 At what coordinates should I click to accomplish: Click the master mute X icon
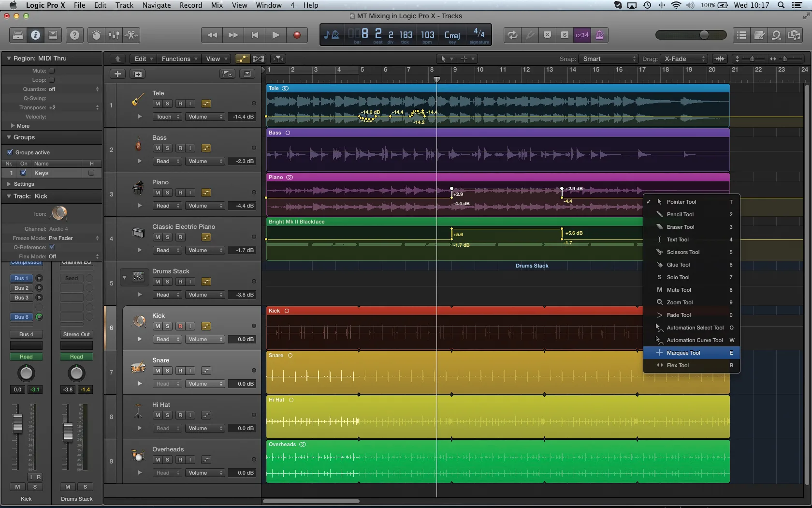tap(547, 35)
